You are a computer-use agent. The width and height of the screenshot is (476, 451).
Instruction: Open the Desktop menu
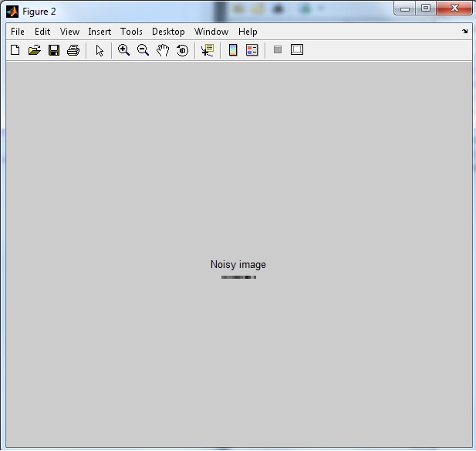[168, 32]
